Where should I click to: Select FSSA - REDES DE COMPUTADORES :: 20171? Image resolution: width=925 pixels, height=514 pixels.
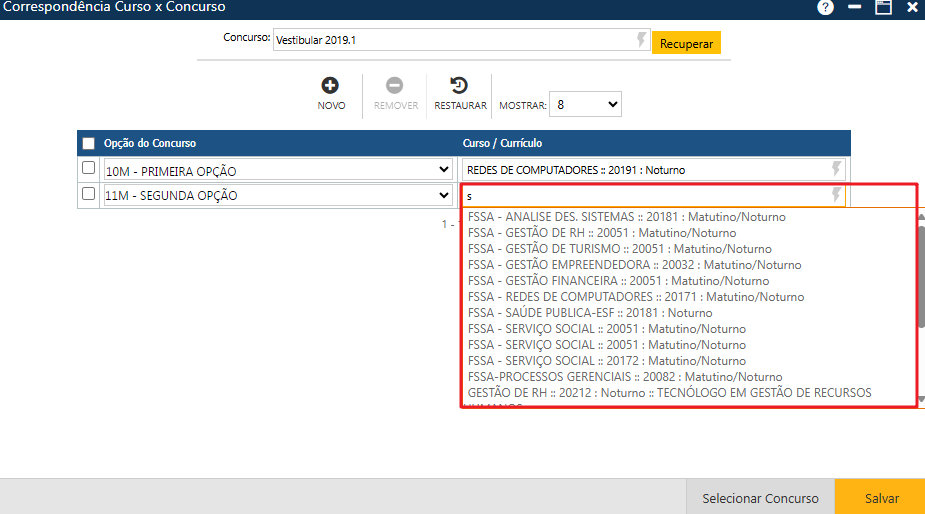pyautogui.click(x=636, y=296)
